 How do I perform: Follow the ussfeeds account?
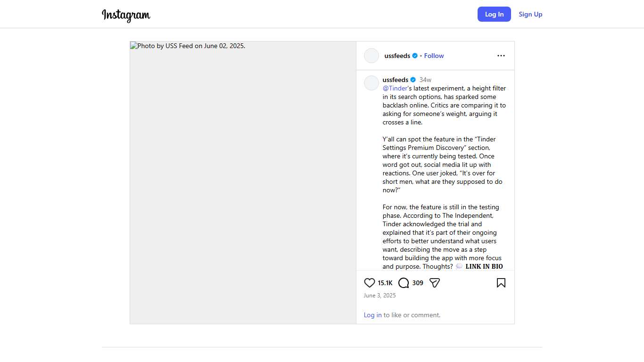[x=434, y=56]
